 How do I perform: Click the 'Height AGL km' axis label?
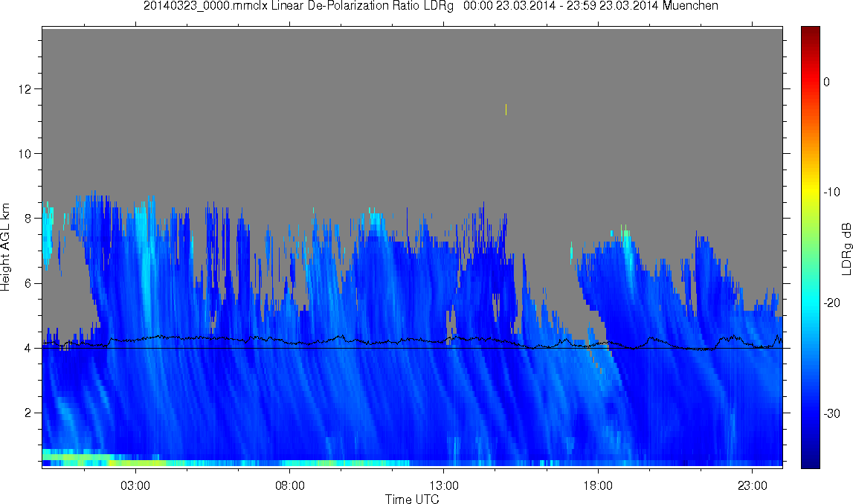[5, 248]
